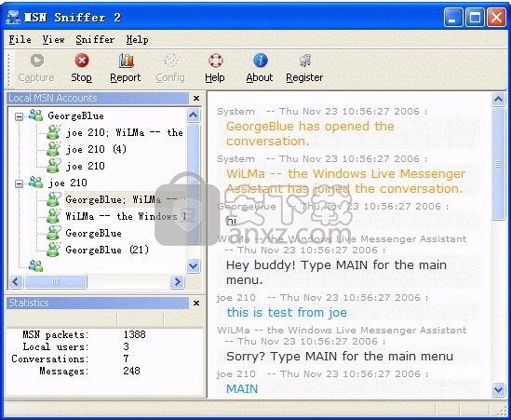Open the Help menu in the menu bar
511x420 pixels.
coord(137,40)
